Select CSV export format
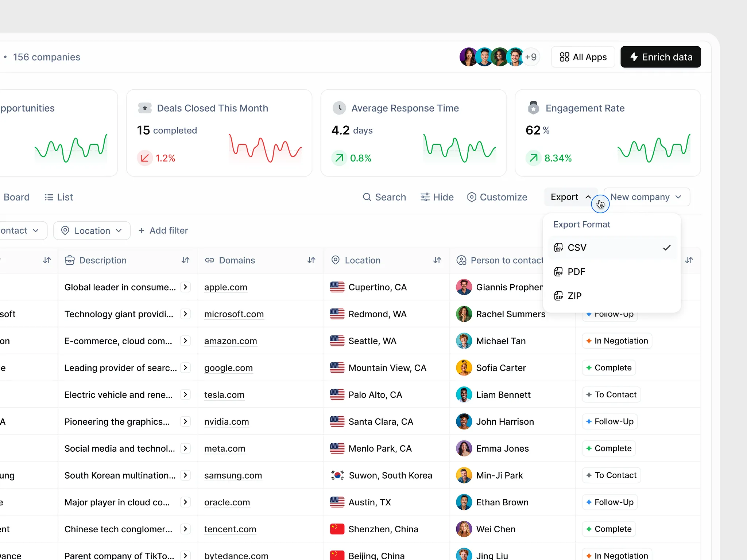 tap(612, 248)
